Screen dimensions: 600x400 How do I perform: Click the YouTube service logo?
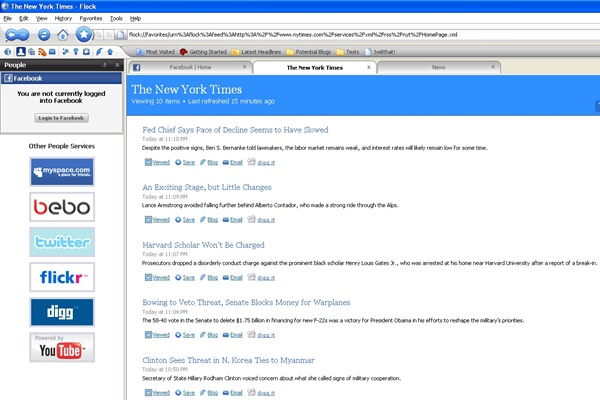pos(62,347)
